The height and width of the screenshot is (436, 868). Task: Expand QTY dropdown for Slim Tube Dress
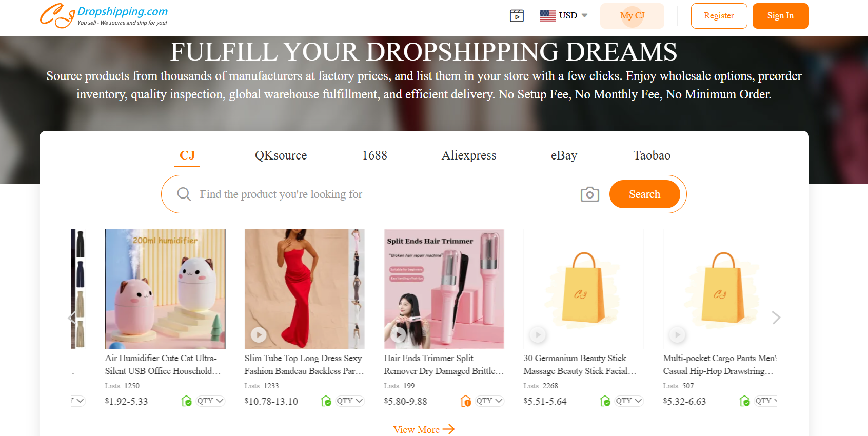pyautogui.click(x=350, y=401)
